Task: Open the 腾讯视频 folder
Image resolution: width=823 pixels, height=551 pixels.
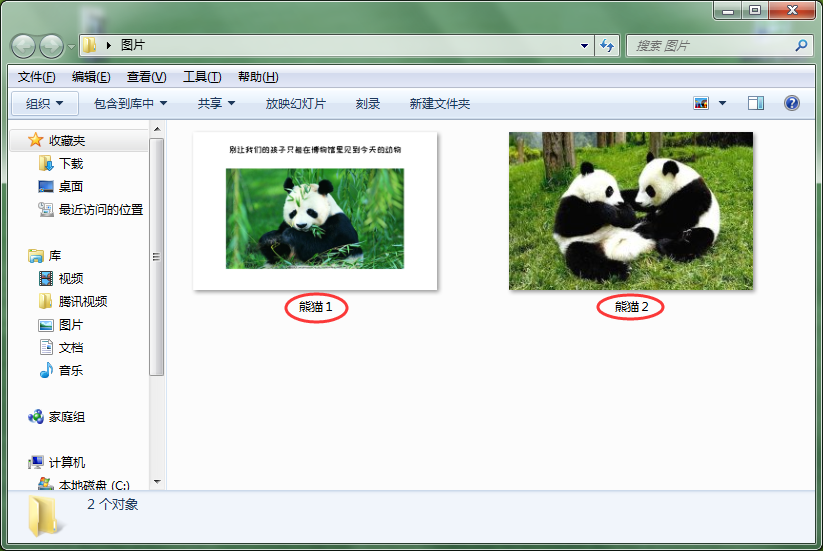Action: click(82, 302)
